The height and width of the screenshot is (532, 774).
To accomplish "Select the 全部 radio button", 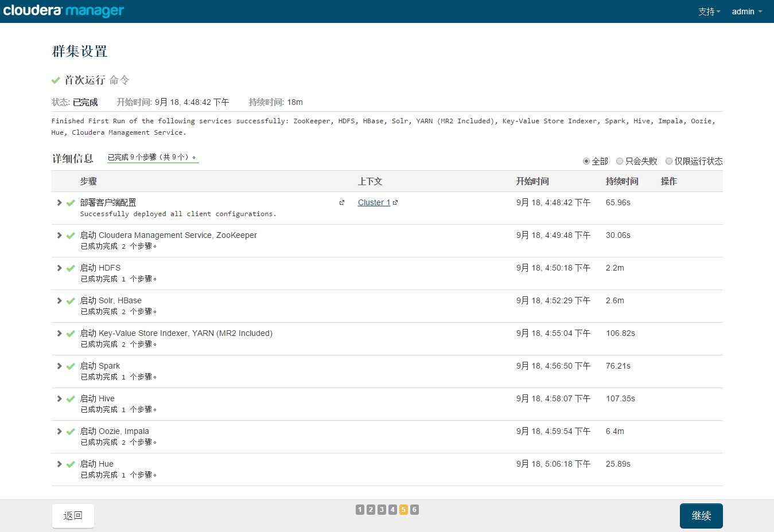I will [586, 161].
